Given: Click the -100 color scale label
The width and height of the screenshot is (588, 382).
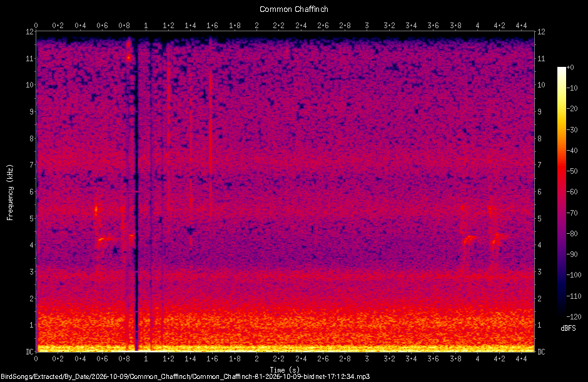Looking at the screenshot, I should point(574,275).
